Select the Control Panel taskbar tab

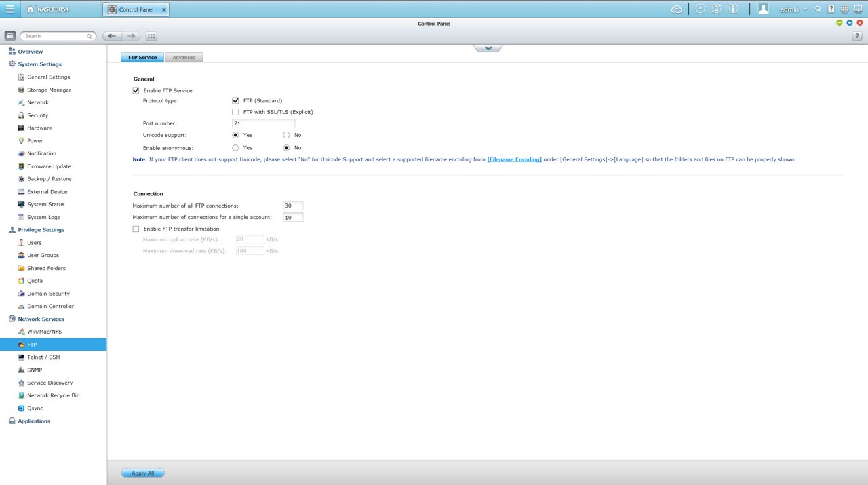coord(137,9)
